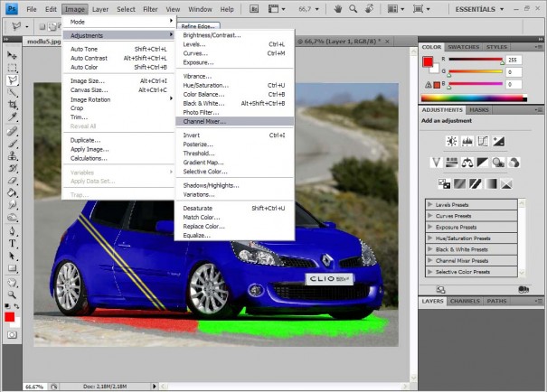Screen dimensions: 547x392
Task: Switch to the STYLES tab
Action: [496, 47]
